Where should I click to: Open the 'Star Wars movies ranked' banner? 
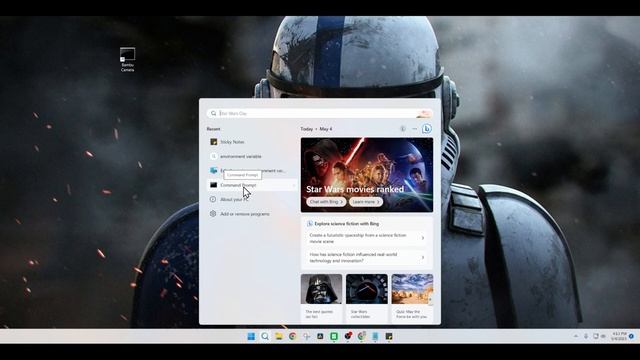click(x=367, y=175)
